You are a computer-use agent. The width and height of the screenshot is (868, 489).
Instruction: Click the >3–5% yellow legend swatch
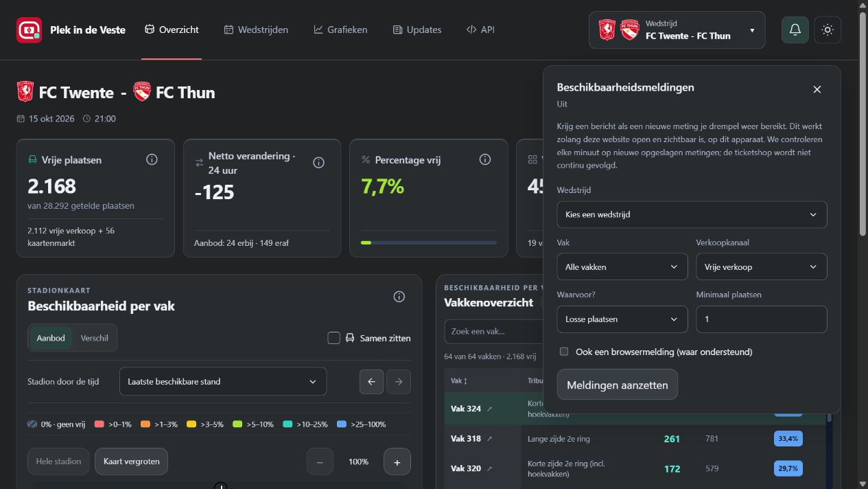(x=191, y=424)
